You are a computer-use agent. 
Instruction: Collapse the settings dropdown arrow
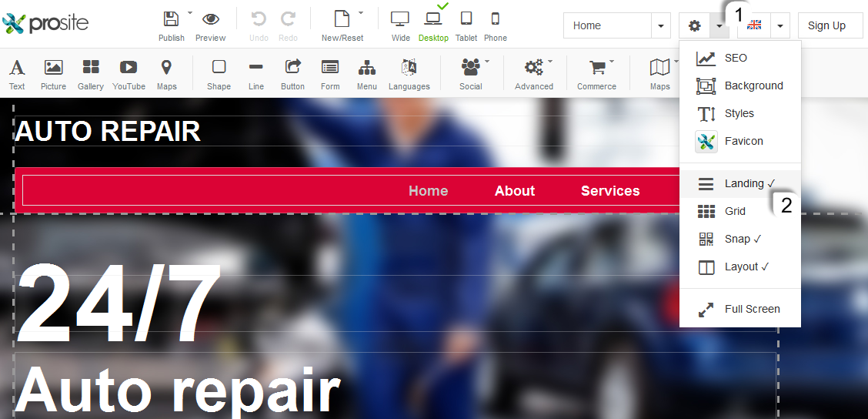coord(719,25)
